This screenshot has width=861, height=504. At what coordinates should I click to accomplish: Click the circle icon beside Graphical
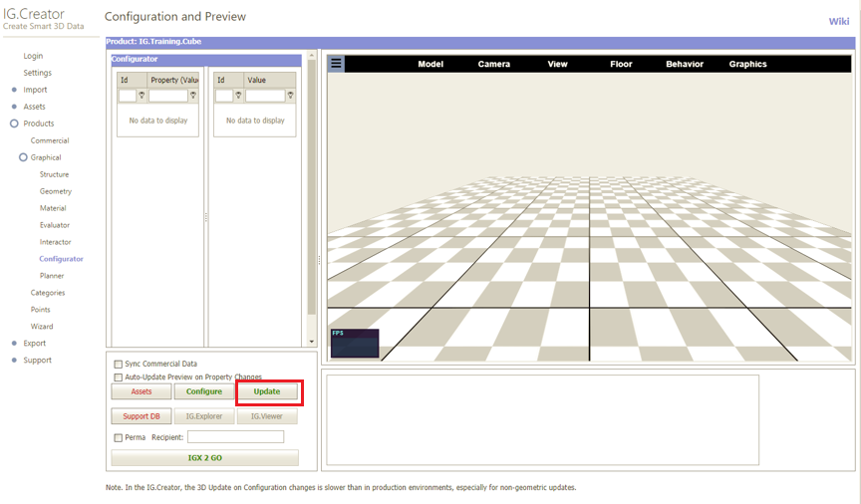point(23,157)
